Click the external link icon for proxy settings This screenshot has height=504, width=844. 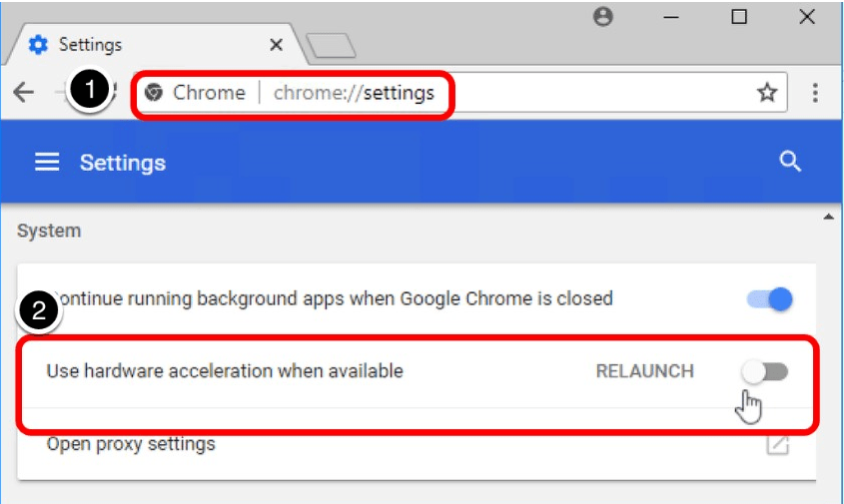[776, 444]
